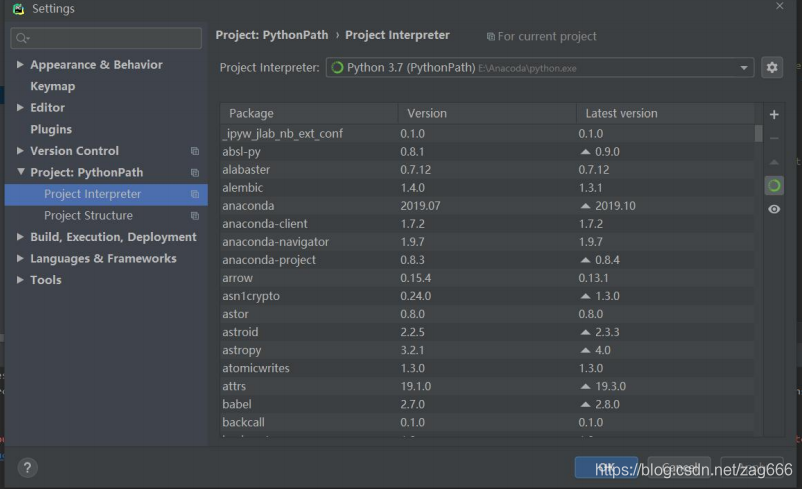Click version 0.15.4 of arrow

point(415,278)
